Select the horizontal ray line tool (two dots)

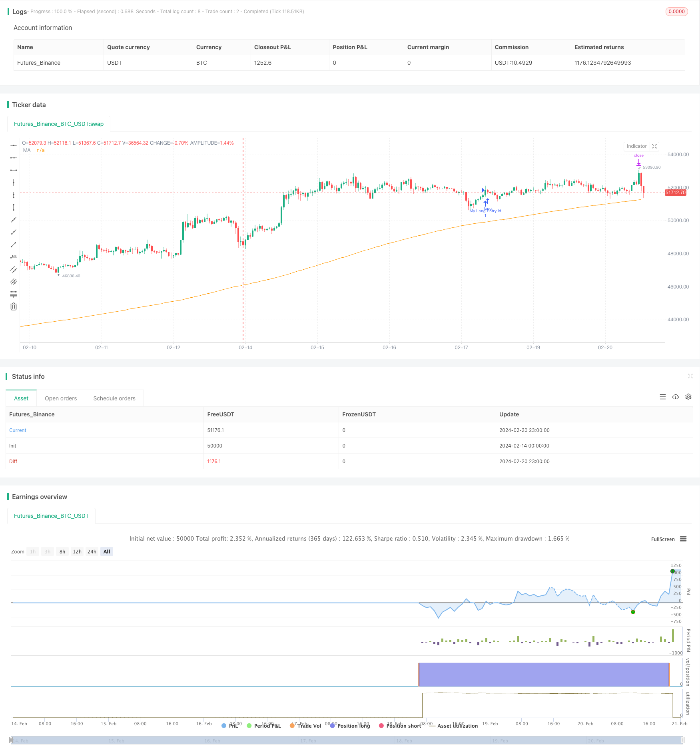[14, 158]
